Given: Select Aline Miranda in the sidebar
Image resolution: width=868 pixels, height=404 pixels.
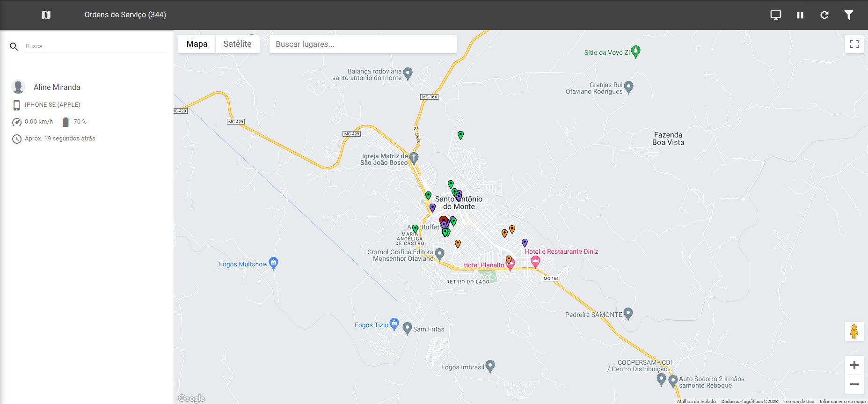Looking at the screenshot, I should (x=57, y=87).
